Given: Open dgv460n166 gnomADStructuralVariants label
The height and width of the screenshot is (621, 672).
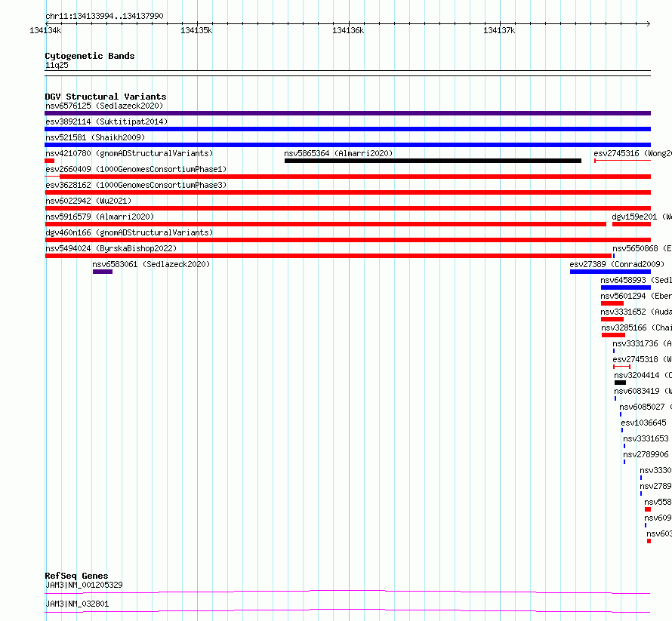Looking at the screenshot, I should pos(129,232).
